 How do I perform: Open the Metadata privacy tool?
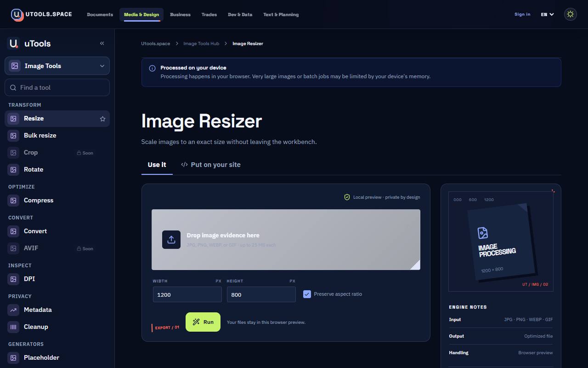pos(57,310)
